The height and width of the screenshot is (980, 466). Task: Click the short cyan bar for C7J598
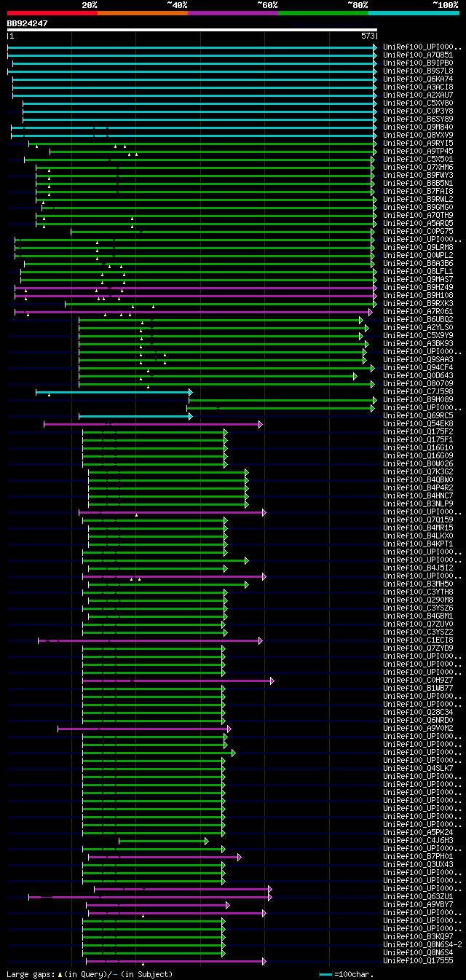click(x=114, y=391)
